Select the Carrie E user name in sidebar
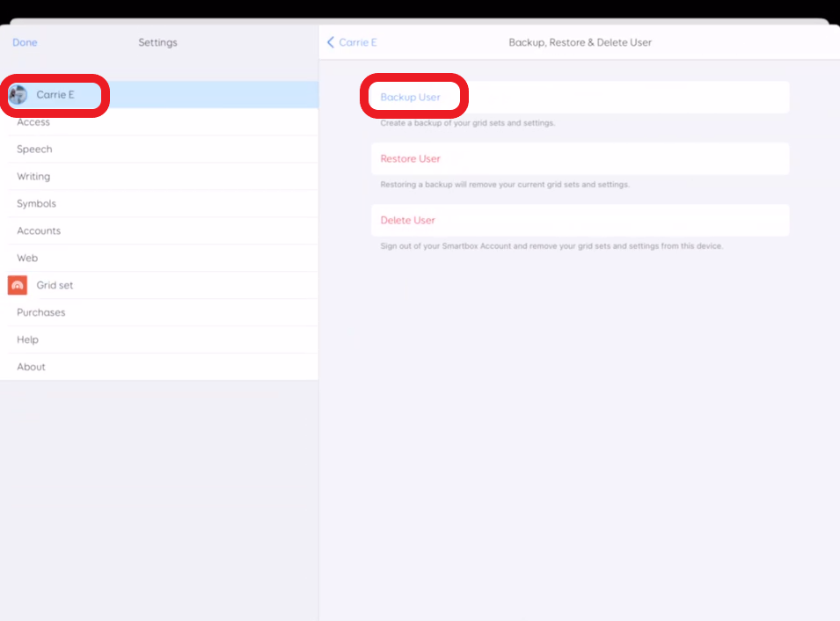840x621 pixels. click(x=55, y=95)
